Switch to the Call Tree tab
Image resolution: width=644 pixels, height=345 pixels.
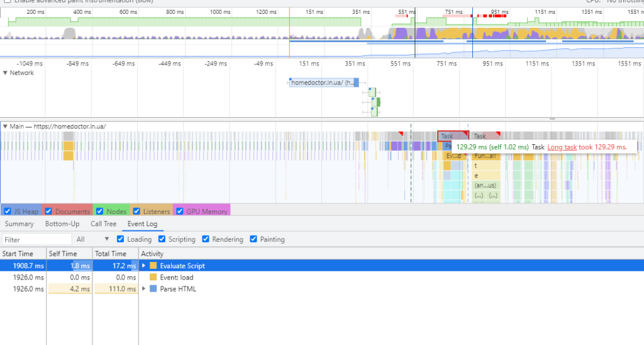(x=104, y=223)
